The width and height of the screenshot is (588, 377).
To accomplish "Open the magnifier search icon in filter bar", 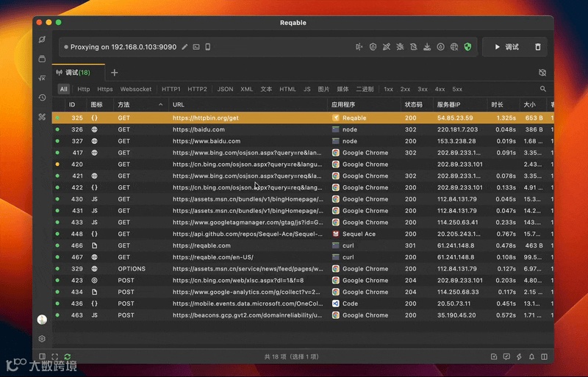I will 542,89.
